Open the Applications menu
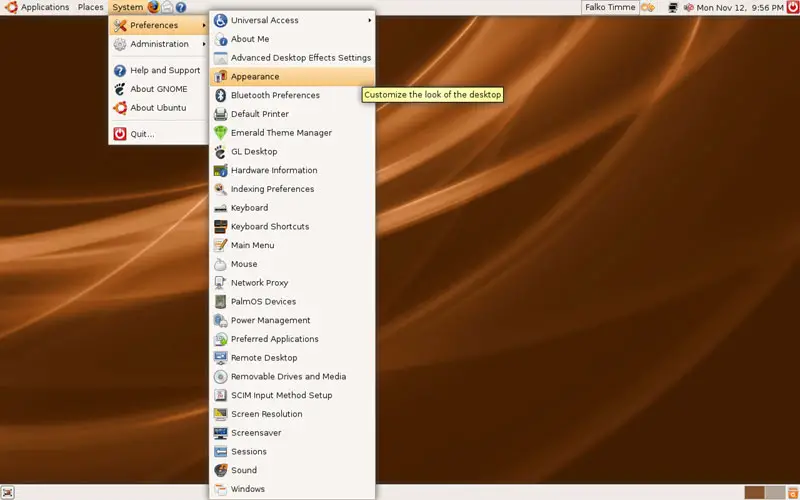Screen dimensions: 800x500 pos(45,7)
